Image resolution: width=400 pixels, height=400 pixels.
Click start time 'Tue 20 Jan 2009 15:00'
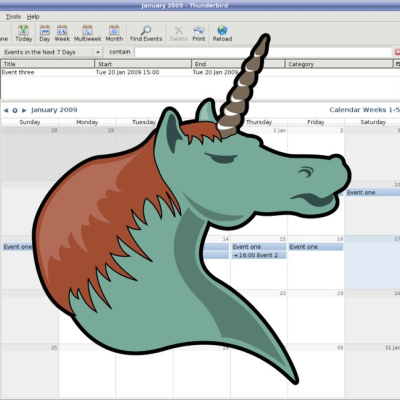pyautogui.click(x=127, y=72)
